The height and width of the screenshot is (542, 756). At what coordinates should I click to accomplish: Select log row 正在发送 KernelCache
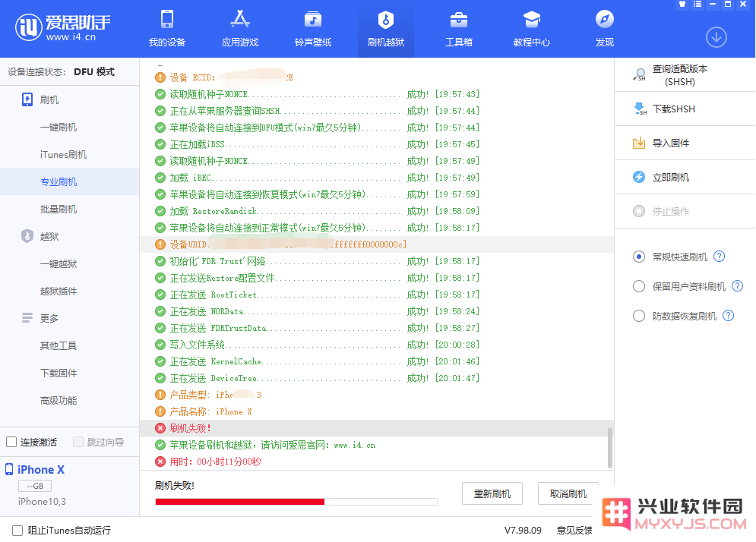(x=377, y=361)
